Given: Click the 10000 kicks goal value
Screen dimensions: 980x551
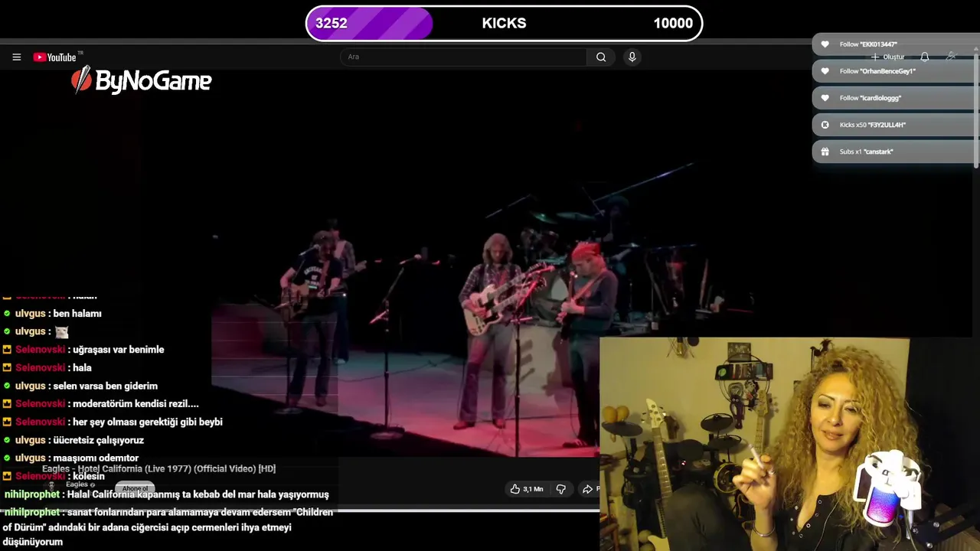Looking at the screenshot, I should [x=673, y=23].
